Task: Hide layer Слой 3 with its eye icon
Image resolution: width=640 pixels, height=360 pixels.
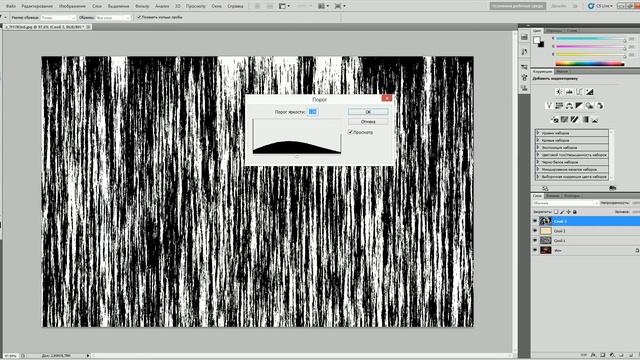Action: coord(535,221)
